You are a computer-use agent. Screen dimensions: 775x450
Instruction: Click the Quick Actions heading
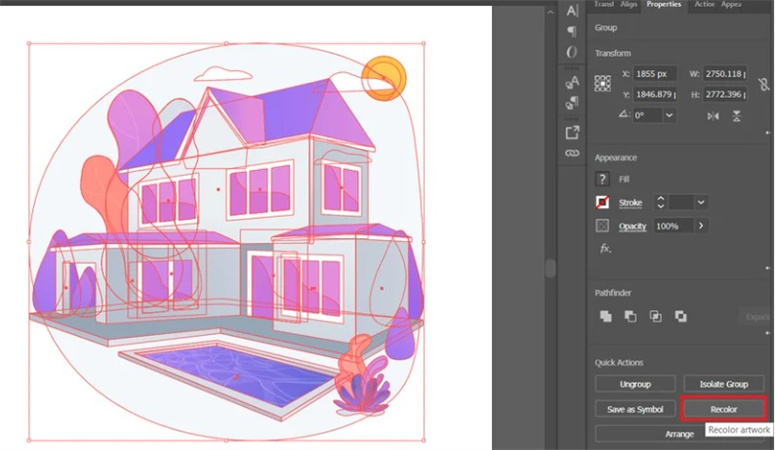pyautogui.click(x=619, y=362)
